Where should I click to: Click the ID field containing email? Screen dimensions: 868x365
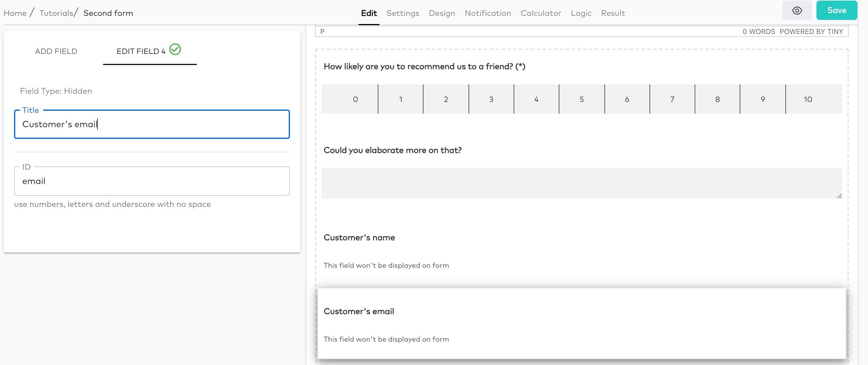(x=152, y=181)
